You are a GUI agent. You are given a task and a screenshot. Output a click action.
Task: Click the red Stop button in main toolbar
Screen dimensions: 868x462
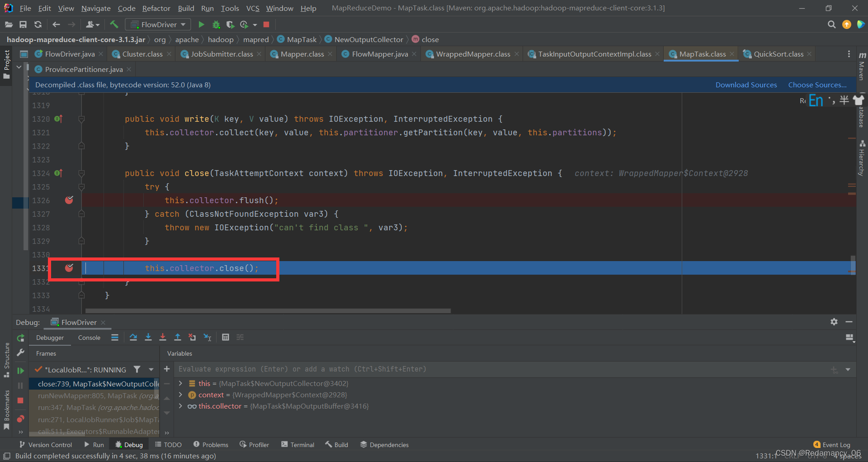point(266,24)
